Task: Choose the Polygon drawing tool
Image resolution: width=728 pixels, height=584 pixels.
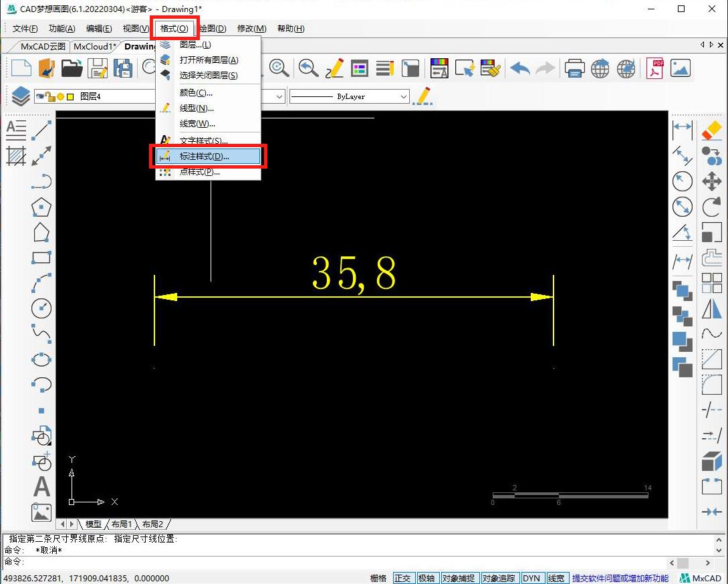Action: coord(41,207)
